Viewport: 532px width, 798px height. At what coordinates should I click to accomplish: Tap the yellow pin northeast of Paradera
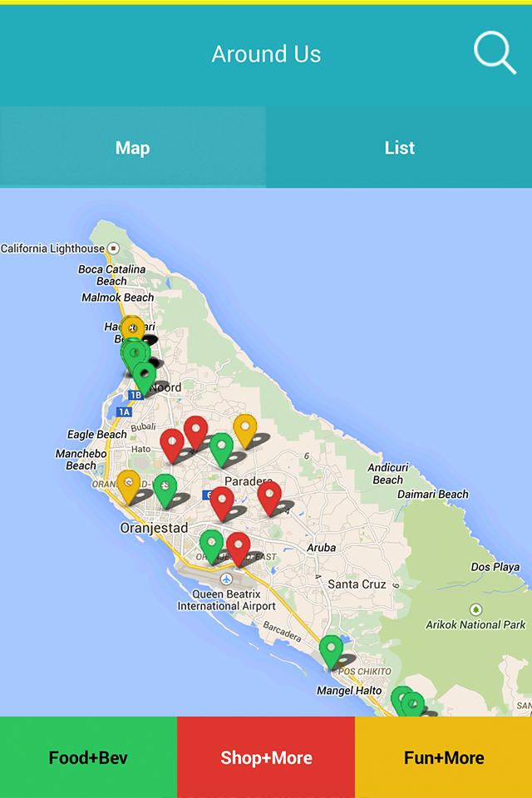coord(245,431)
